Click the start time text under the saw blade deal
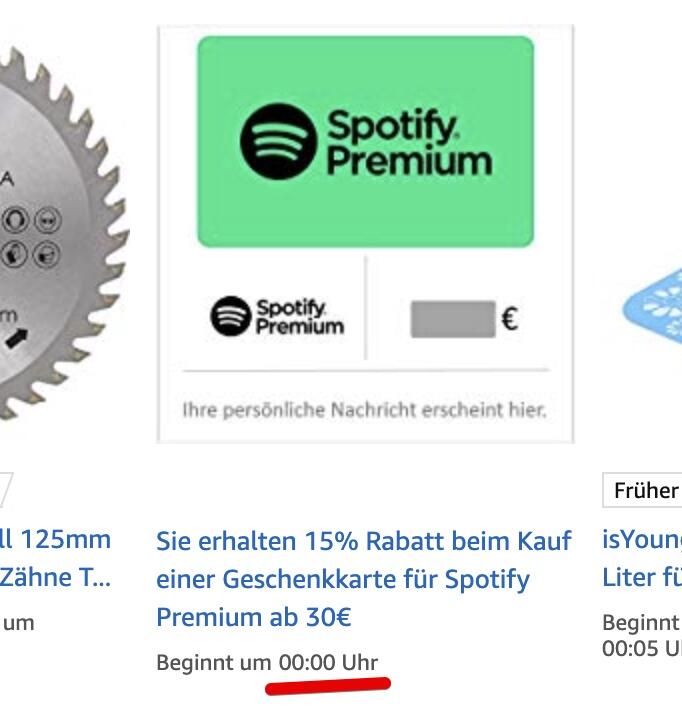The image size is (682, 718). (18, 623)
